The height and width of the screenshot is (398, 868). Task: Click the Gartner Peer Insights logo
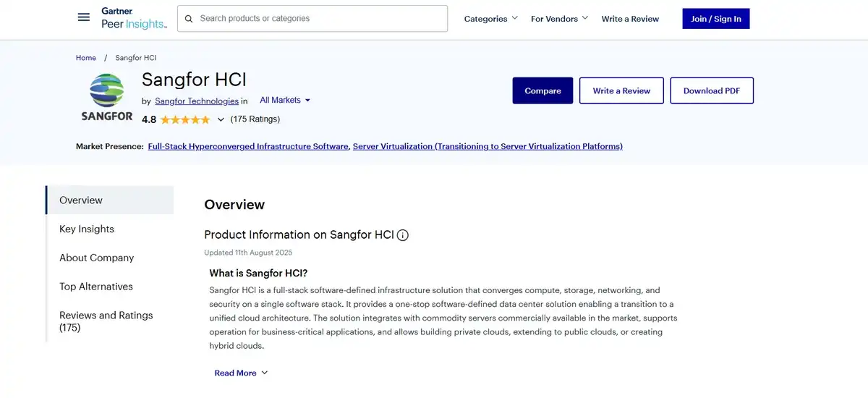point(134,18)
